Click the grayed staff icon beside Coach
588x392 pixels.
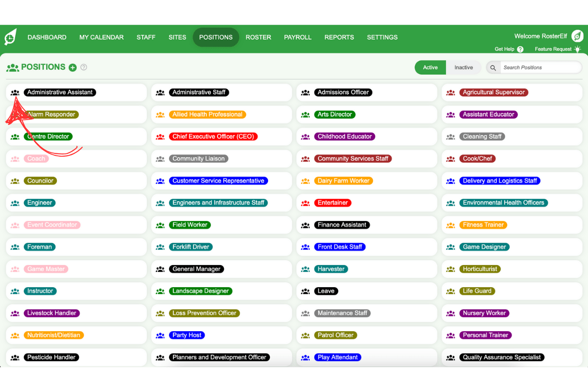[x=15, y=158]
